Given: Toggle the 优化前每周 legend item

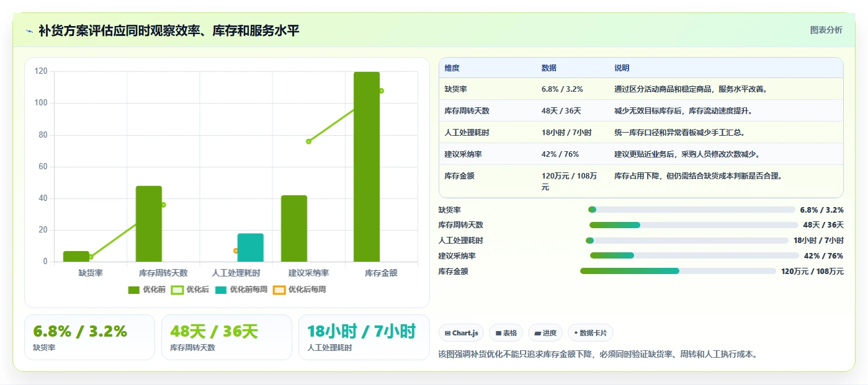Looking at the screenshot, I should click(241, 290).
